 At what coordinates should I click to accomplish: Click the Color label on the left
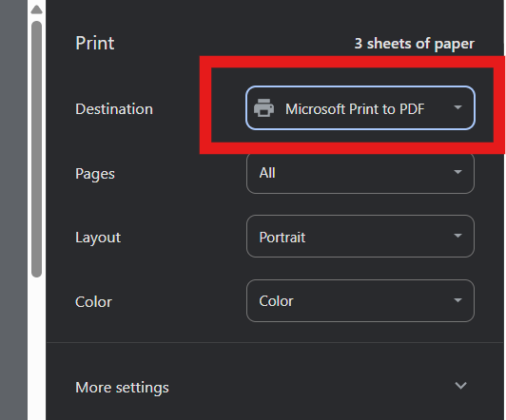click(93, 302)
